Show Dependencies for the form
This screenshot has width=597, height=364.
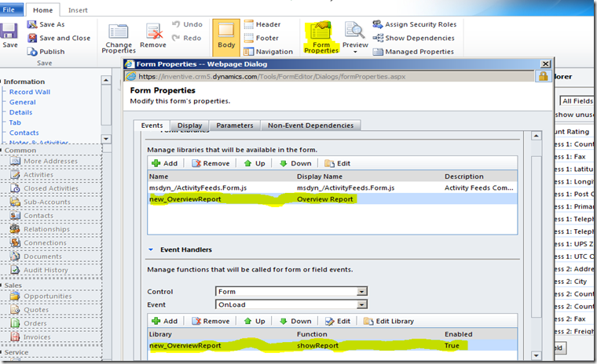click(x=413, y=38)
